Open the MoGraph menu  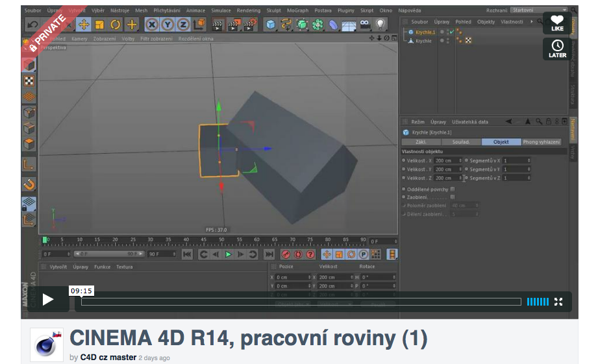pyautogui.click(x=297, y=10)
